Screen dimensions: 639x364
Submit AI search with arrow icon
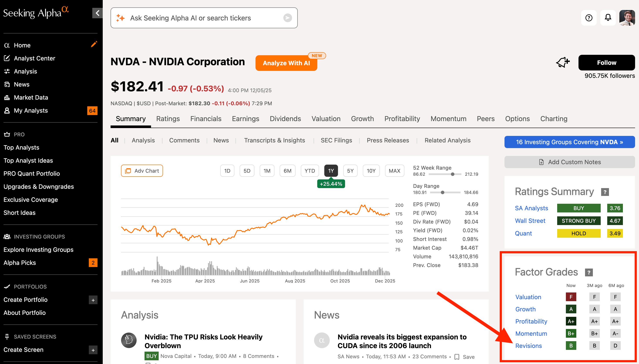pos(288,18)
